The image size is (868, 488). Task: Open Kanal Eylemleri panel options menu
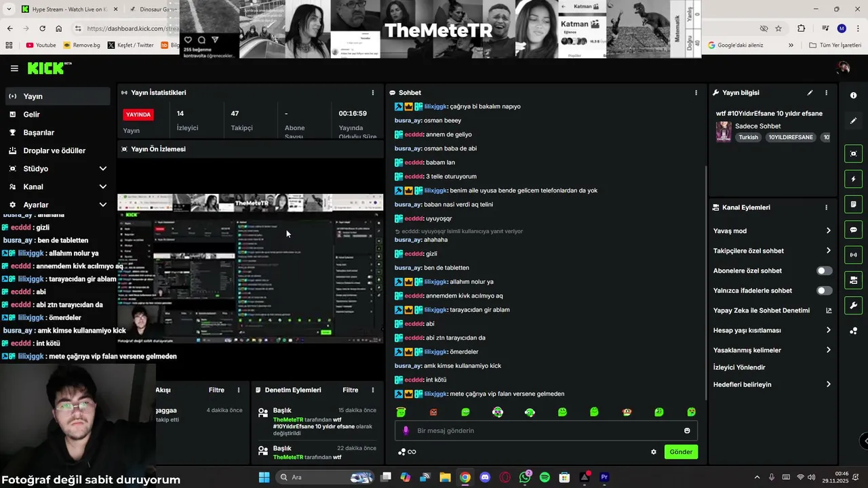[826, 207]
